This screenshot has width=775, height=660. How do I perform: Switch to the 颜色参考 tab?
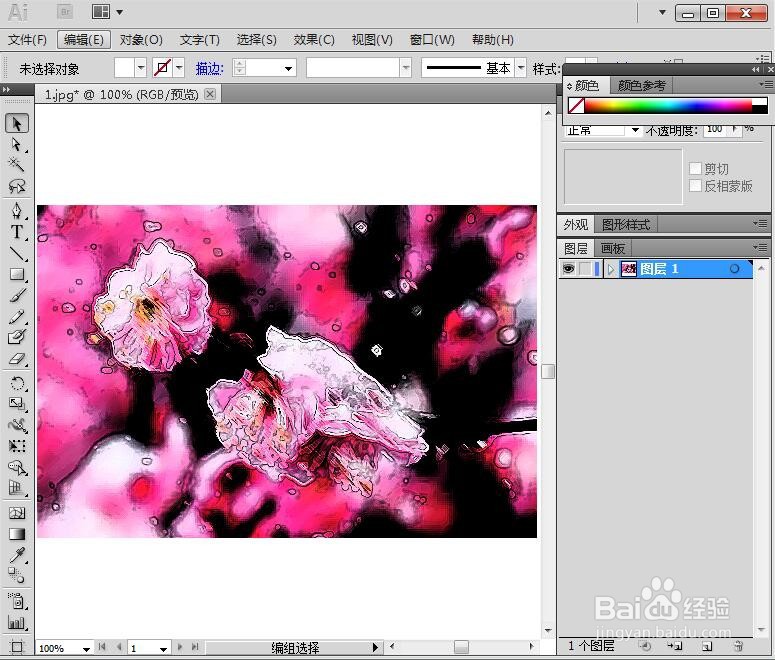pos(641,86)
